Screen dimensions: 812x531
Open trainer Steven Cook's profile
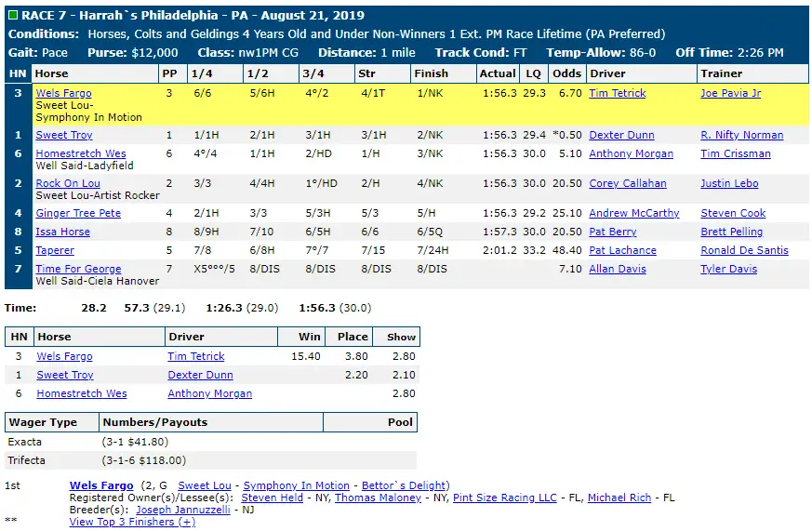click(733, 213)
